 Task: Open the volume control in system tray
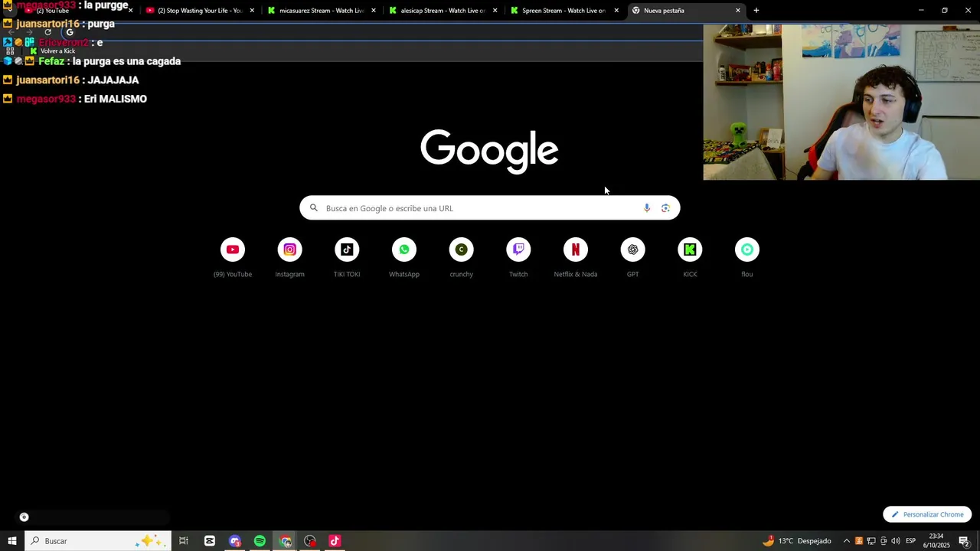895,541
